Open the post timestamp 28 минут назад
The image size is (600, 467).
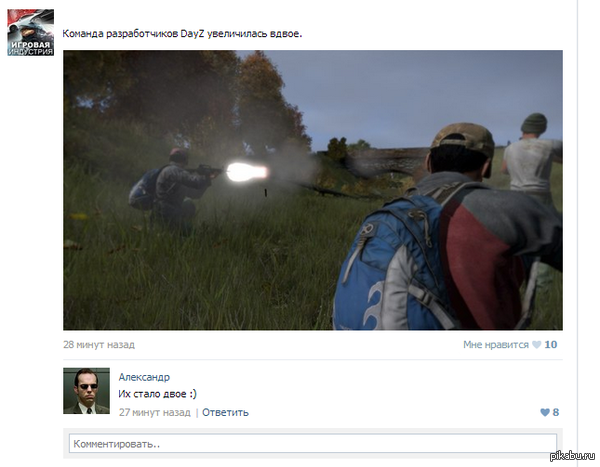(98, 344)
